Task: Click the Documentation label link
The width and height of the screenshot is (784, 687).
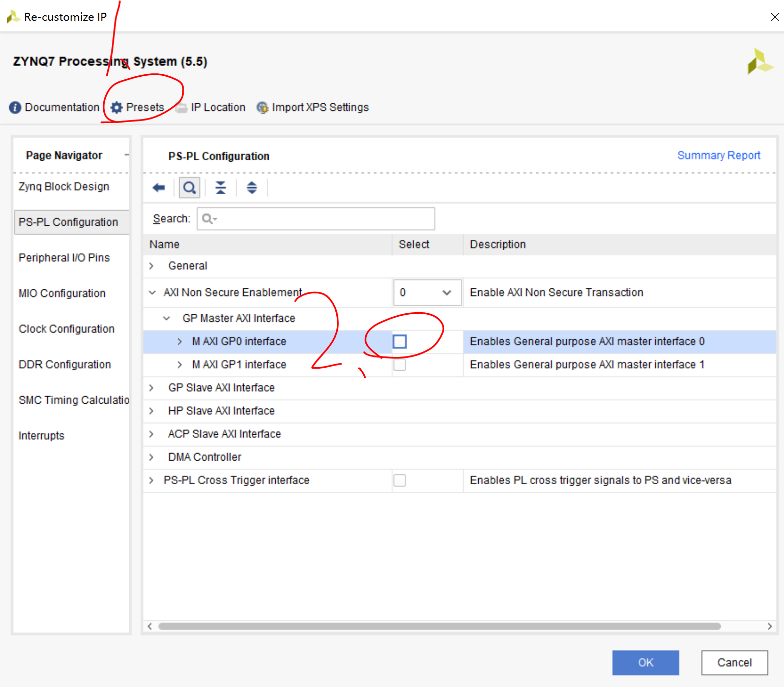Action: click(62, 107)
